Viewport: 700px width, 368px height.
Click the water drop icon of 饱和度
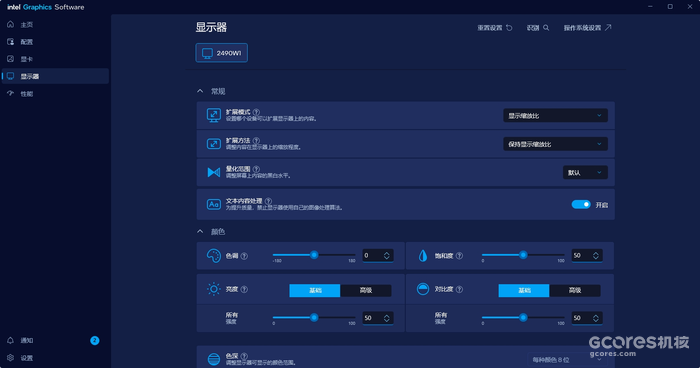(x=423, y=256)
